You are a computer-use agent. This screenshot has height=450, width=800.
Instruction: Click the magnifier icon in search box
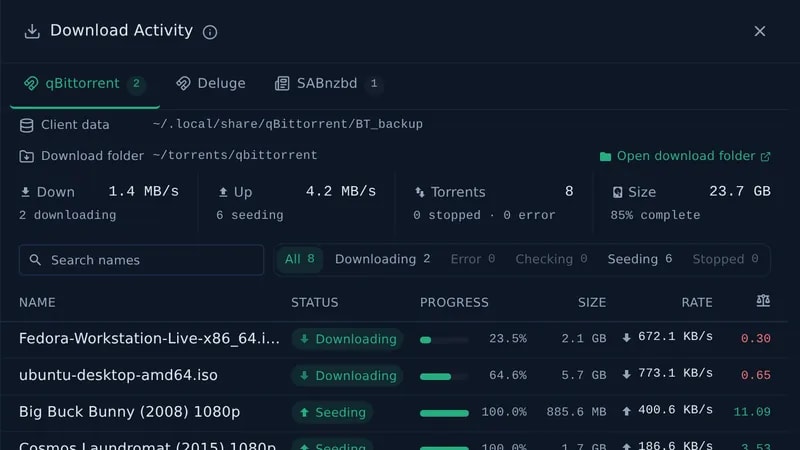coord(35,260)
